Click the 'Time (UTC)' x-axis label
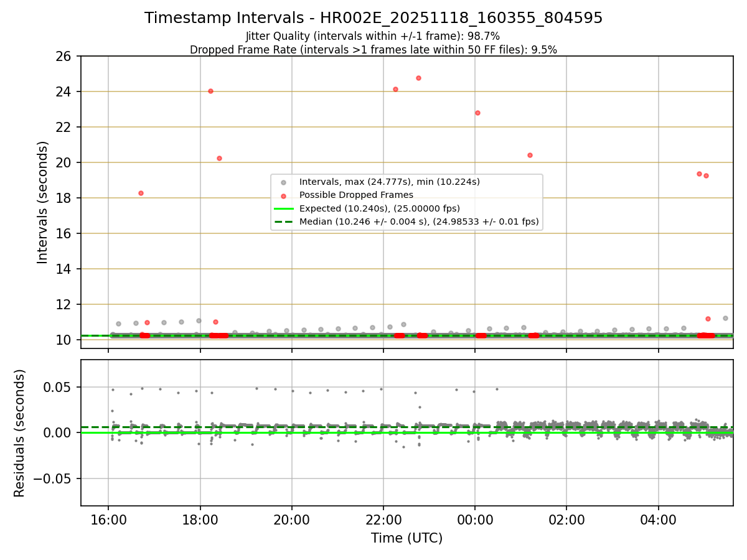Screen dimensions: 747x560 (x=407, y=538)
